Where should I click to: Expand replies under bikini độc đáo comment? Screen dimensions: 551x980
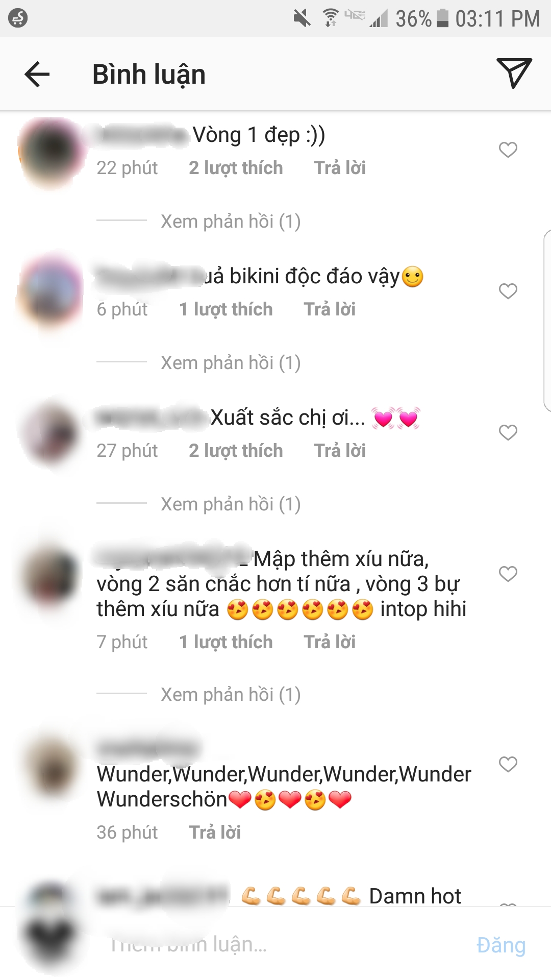(231, 362)
